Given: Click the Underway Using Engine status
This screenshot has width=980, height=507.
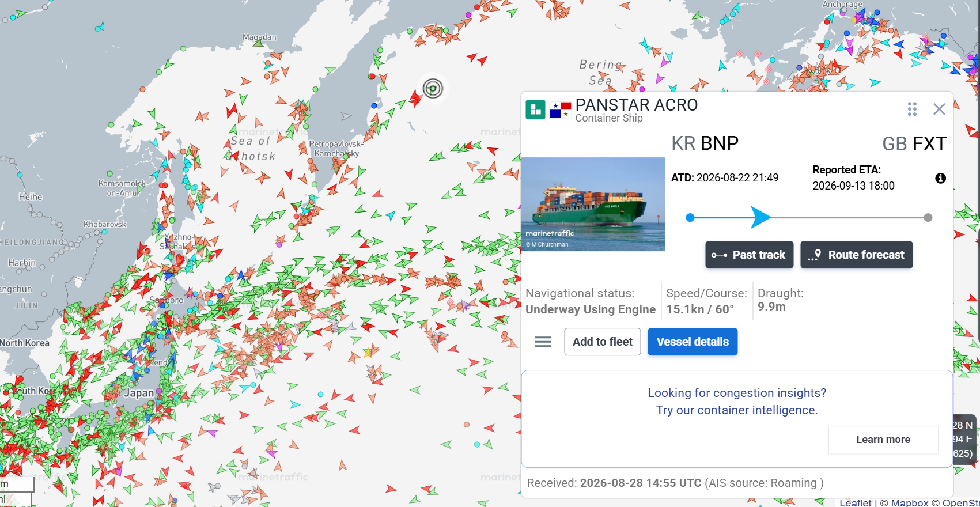Looking at the screenshot, I should (x=591, y=309).
